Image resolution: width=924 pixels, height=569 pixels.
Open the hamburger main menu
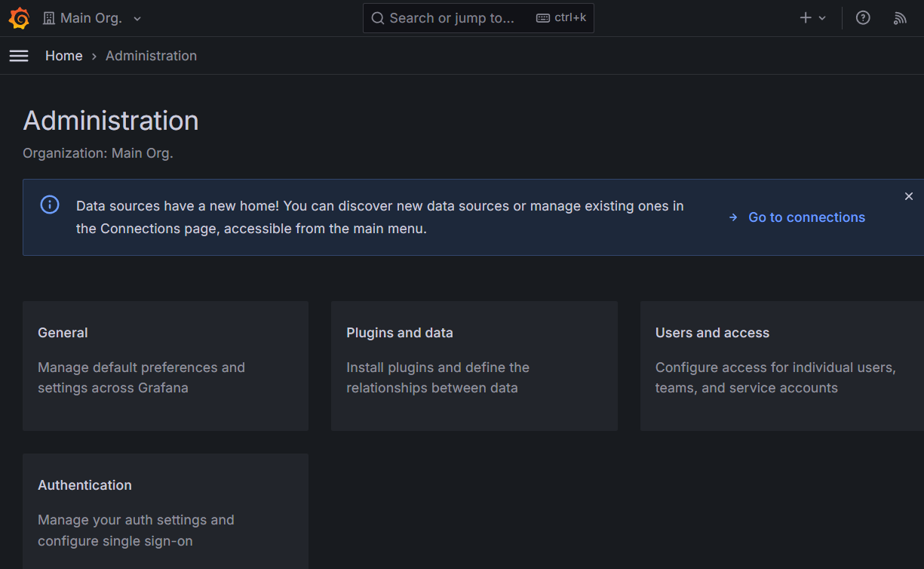tap(19, 56)
